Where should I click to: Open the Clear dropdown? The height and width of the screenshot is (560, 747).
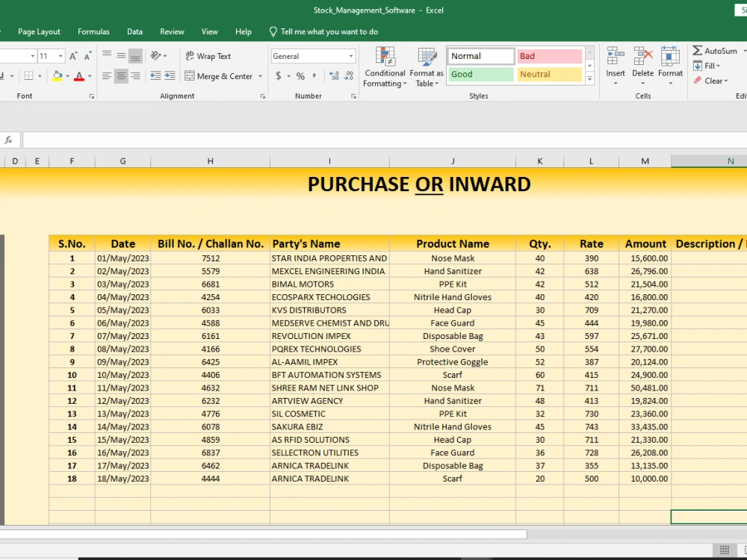pos(710,81)
